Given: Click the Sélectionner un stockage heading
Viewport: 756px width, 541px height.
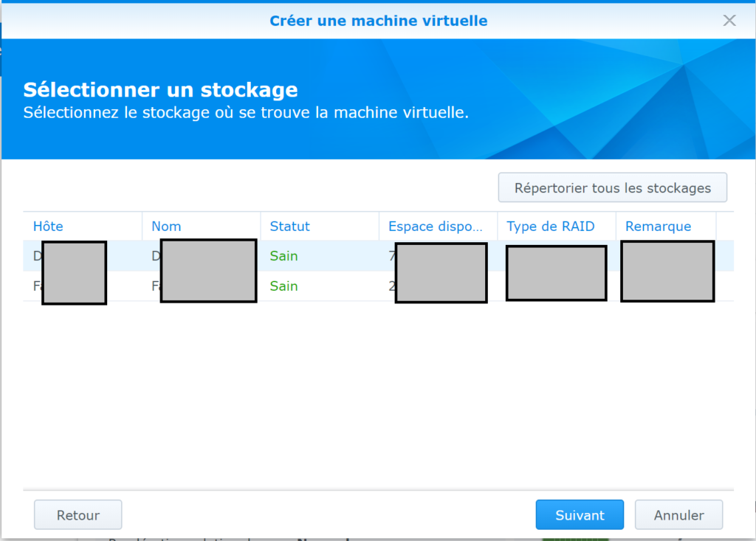Looking at the screenshot, I should [x=160, y=90].
